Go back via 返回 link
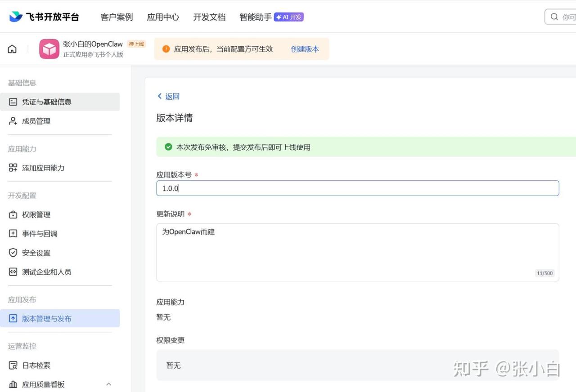Viewport: 576px width, 392px height. (168, 96)
